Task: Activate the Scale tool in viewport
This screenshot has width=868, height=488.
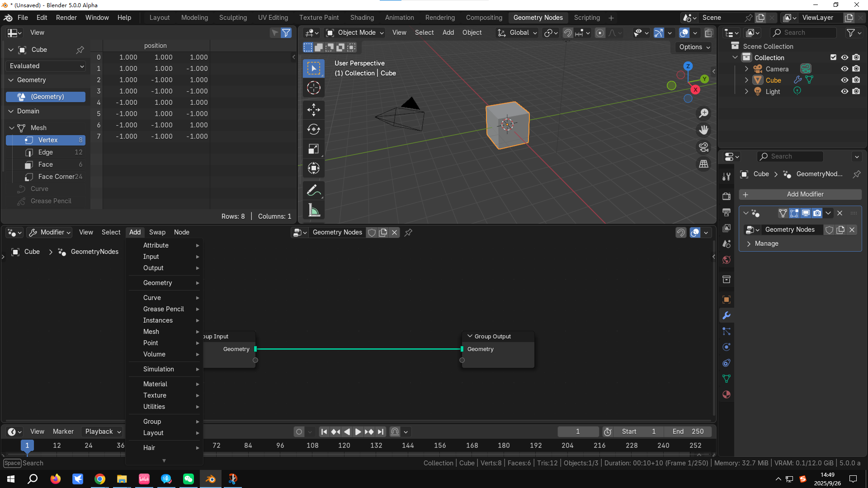Action: [x=314, y=149]
